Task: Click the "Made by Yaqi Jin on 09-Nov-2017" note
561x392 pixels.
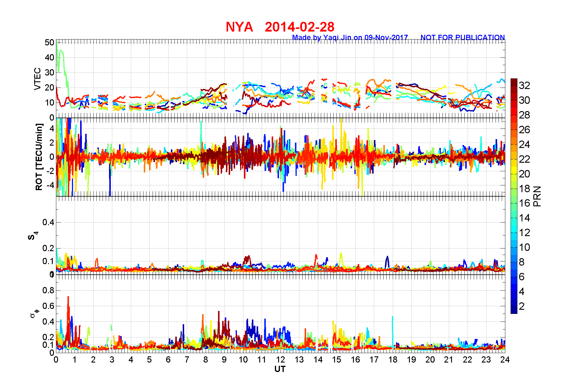Action: point(350,37)
